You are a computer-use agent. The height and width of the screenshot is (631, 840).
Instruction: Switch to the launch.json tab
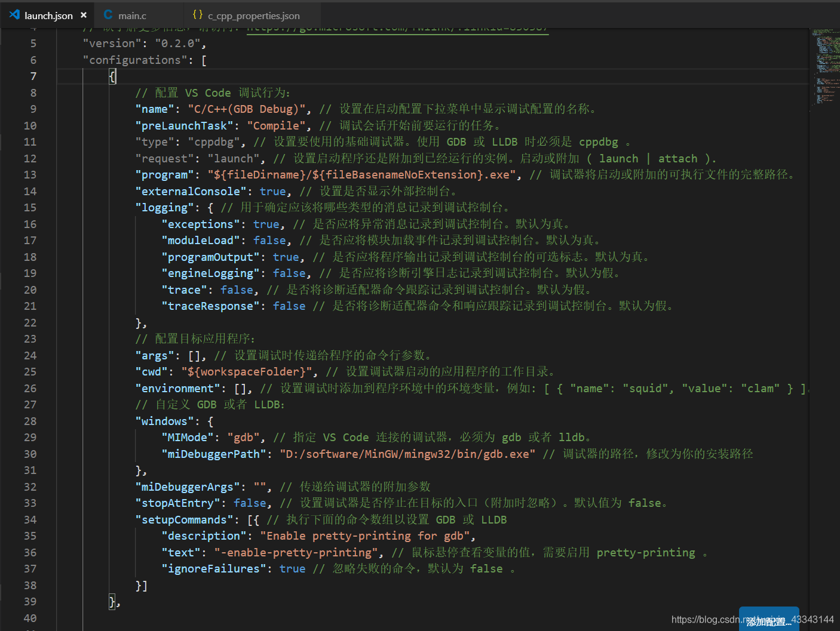(48, 16)
